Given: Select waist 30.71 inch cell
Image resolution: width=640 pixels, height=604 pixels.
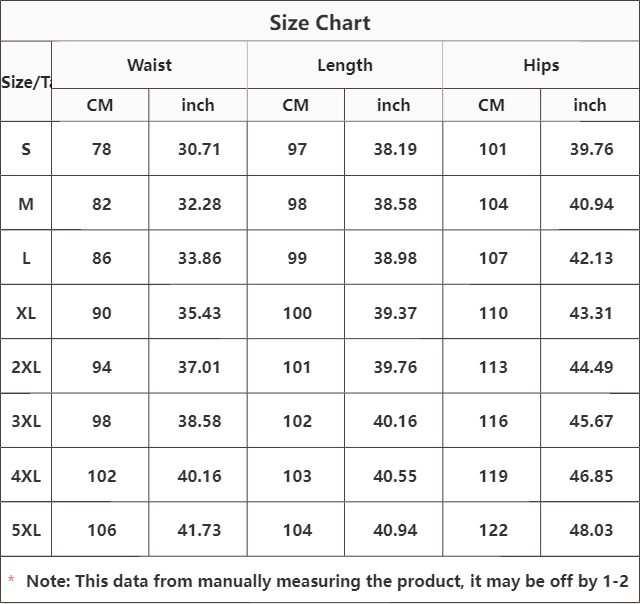Looking at the screenshot, I should 199,149.
